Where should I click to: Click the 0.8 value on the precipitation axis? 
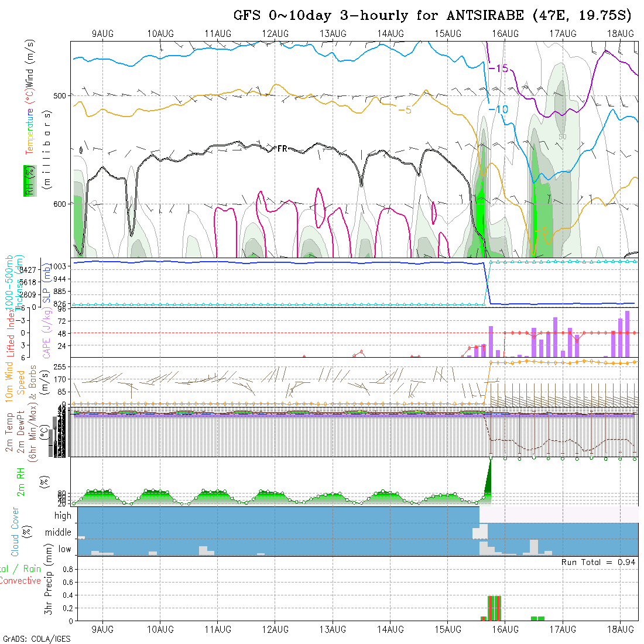pos(68,569)
